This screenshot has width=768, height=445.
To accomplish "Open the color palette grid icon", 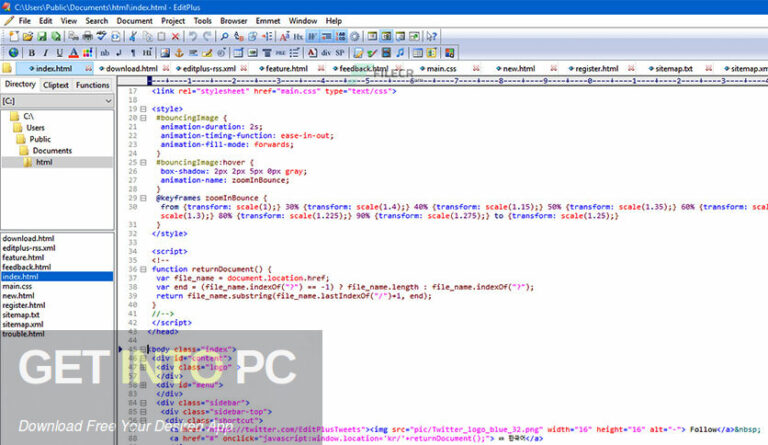I will 88,52.
